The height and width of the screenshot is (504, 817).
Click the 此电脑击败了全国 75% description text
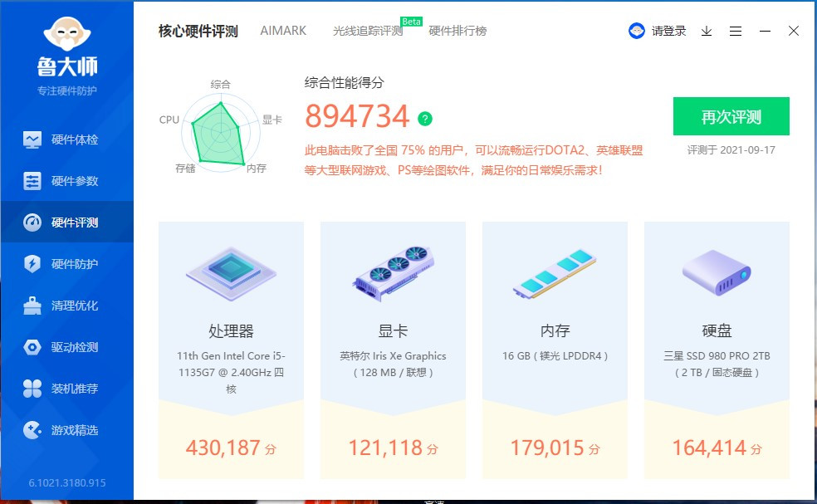473,160
